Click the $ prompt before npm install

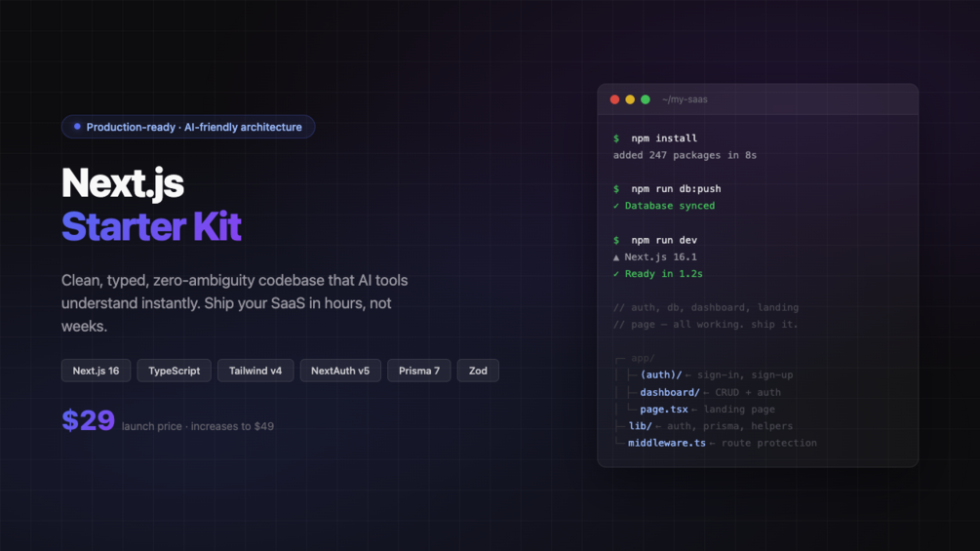tap(616, 138)
